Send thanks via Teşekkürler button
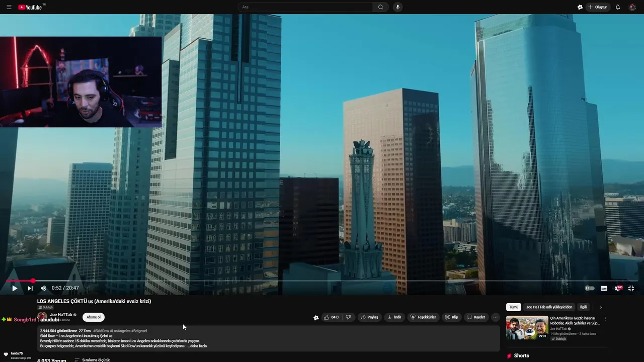644x362 pixels. 423,317
